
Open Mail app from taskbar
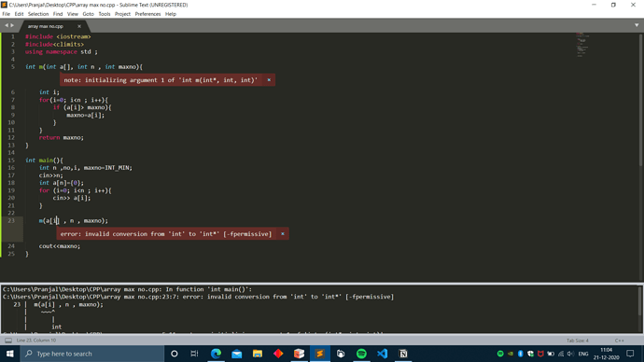pos(237,354)
